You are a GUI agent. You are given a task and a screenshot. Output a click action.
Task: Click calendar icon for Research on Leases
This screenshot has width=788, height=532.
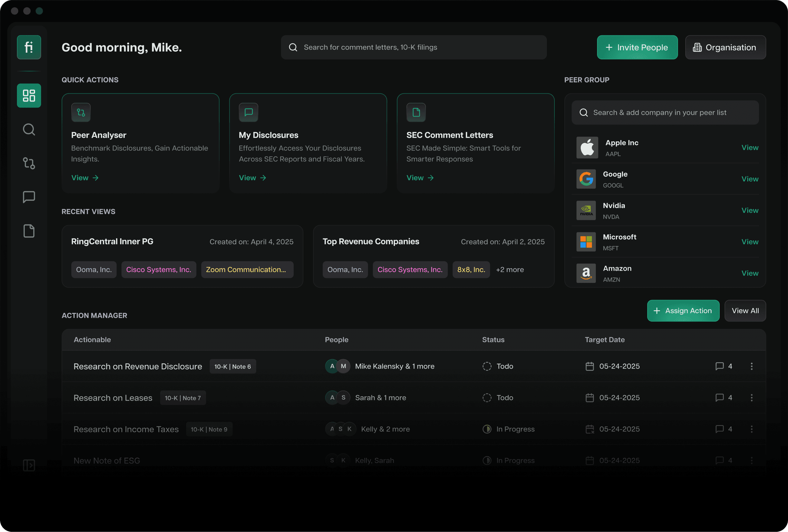(590, 398)
